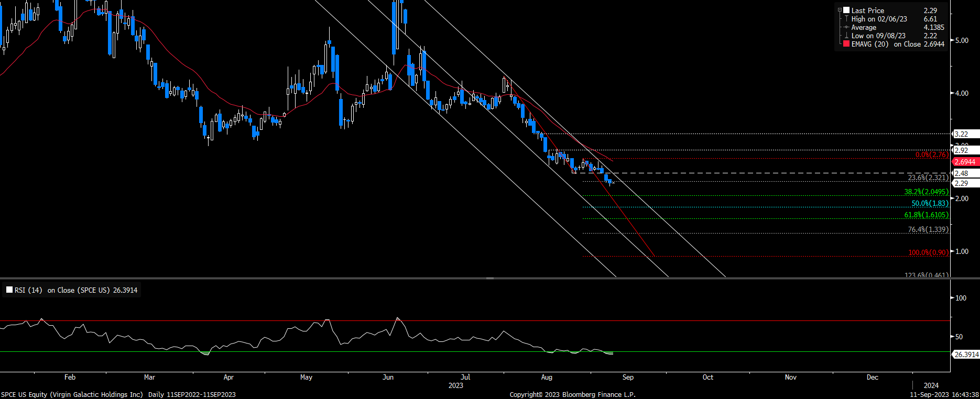Click the Jul label on time axis

click(x=465, y=377)
